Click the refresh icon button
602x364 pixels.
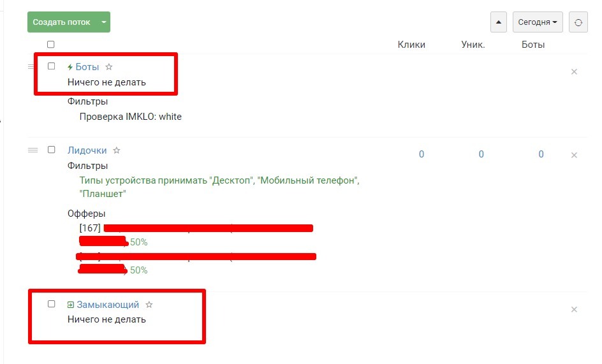coord(578,22)
